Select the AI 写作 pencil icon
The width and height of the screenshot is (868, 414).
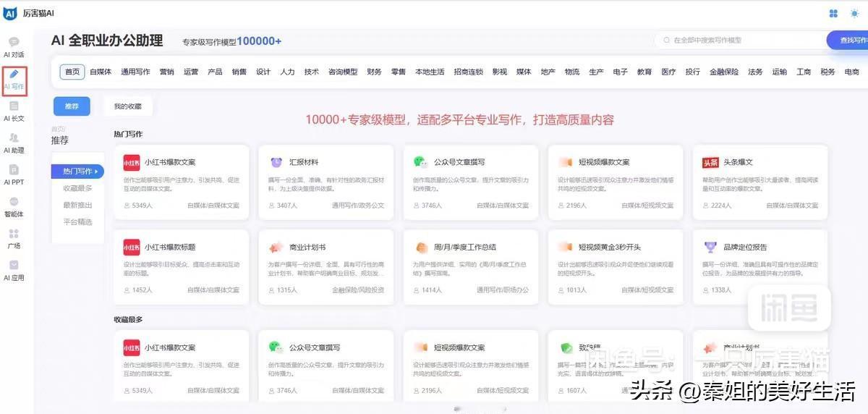click(14, 75)
